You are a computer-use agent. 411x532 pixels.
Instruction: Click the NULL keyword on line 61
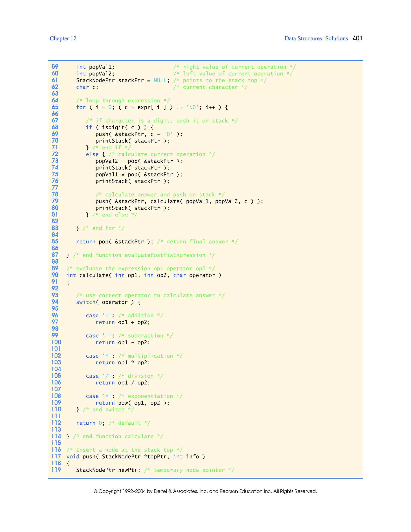[160, 80]
